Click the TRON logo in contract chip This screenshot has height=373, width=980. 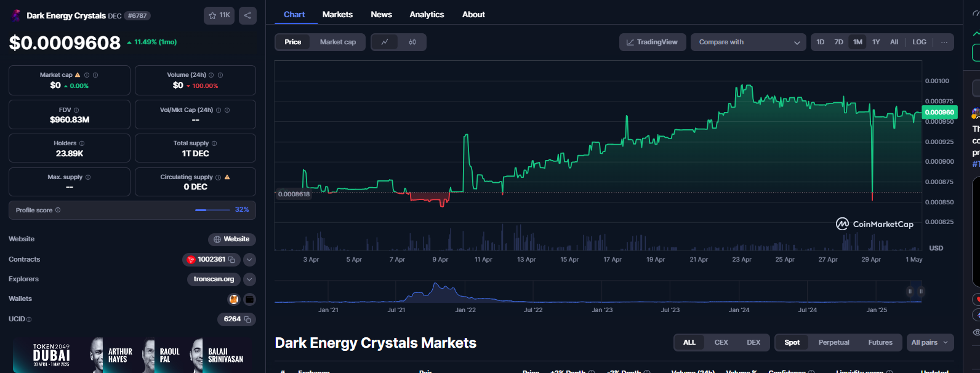[191, 260]
